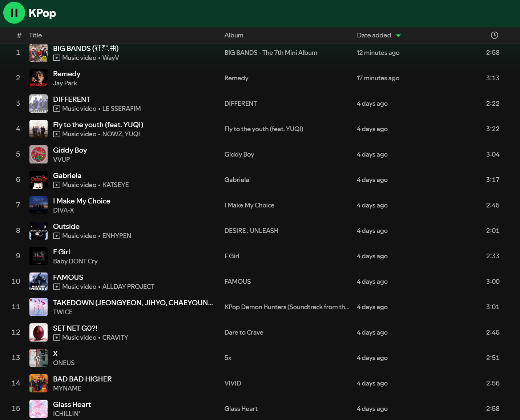Open artist link ENHYPEN

click(117, 236)
